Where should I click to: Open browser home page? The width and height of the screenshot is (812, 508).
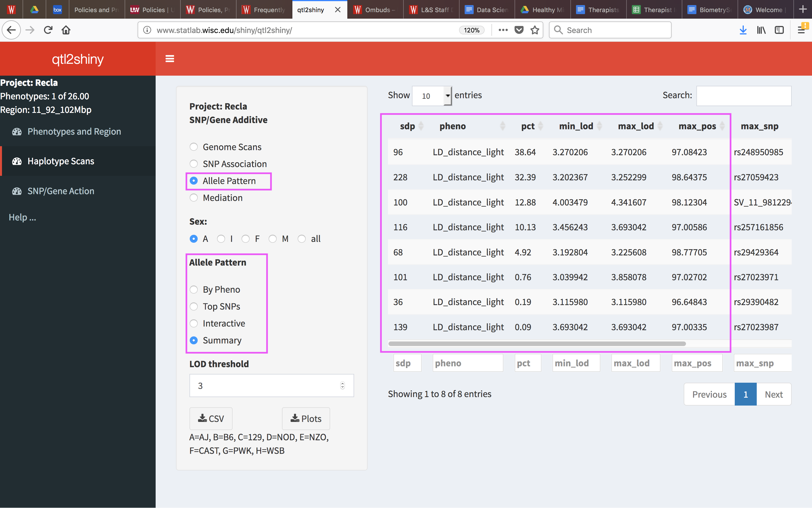66,30
